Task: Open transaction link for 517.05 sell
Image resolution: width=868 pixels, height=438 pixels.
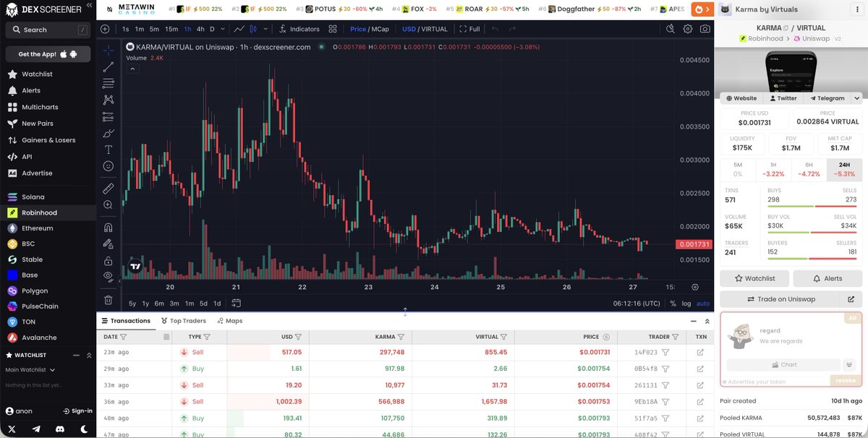Action: click(x=700, y=353)
